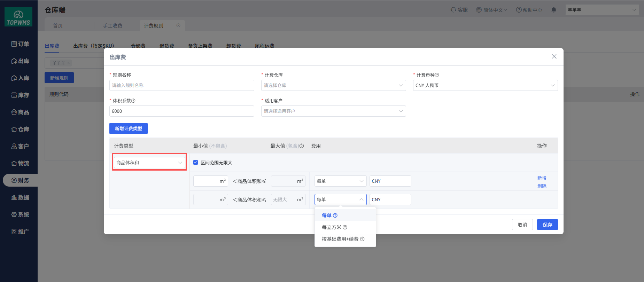This screenshot has width=644, height=282.
Task: Click 新增 link in the 操作 column
Action: [x=542, y=178]
